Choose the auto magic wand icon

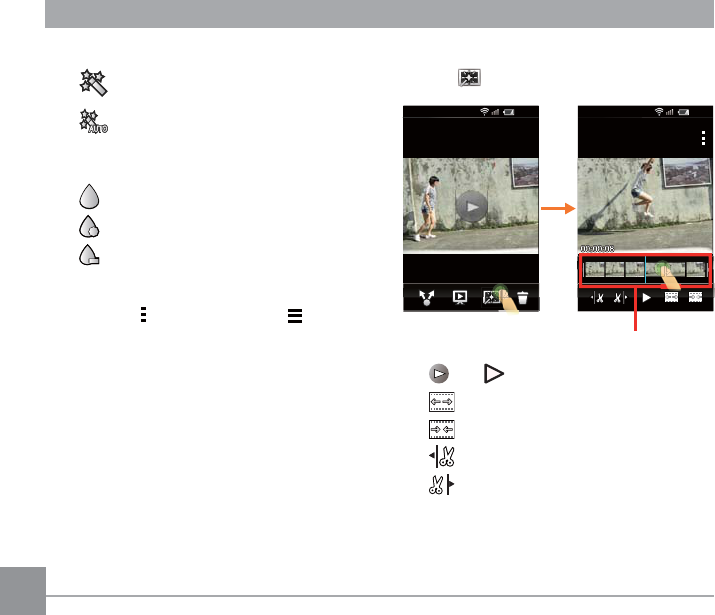[93, 121]
